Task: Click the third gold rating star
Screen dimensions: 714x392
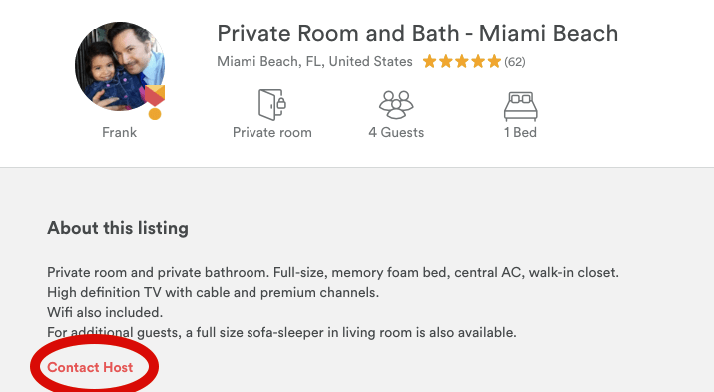Action: click(462, 61)
